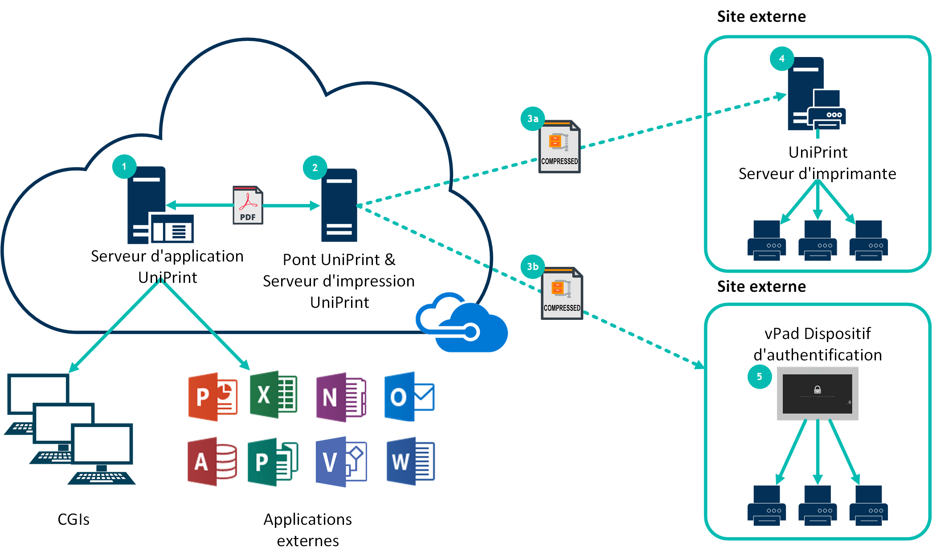Select the right printer under UniPrint Serveur d'imprimante
The height and width of the screenshot is (560, 932).
[868, 240]
